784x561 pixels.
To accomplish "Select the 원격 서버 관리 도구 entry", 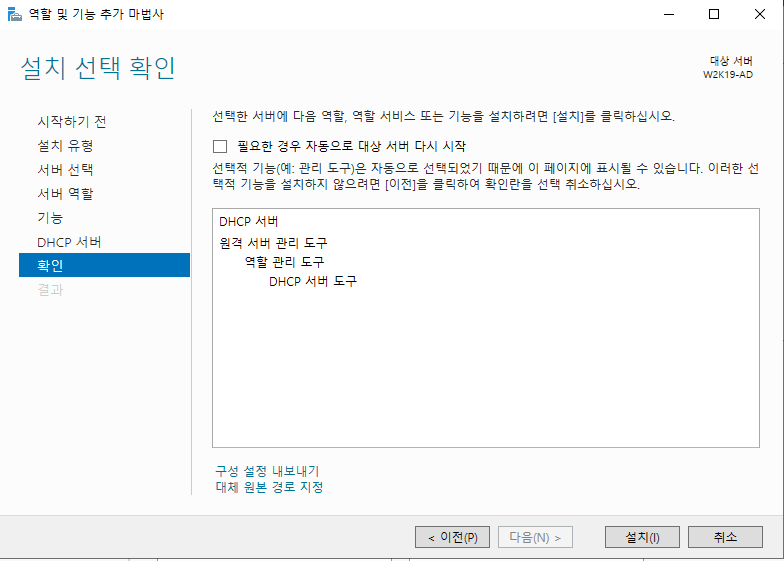I will click(273, 243).
